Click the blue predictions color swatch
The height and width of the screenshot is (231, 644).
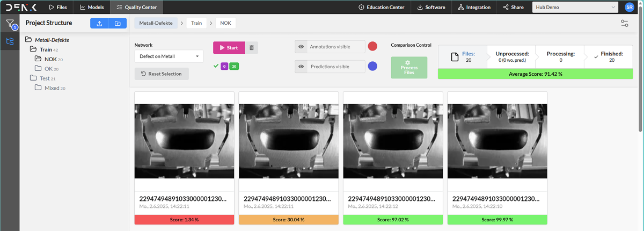click(x=372, y=67)
